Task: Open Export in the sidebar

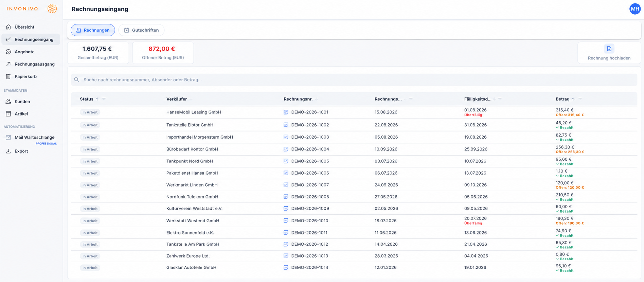Action: [x=31, y=151]
